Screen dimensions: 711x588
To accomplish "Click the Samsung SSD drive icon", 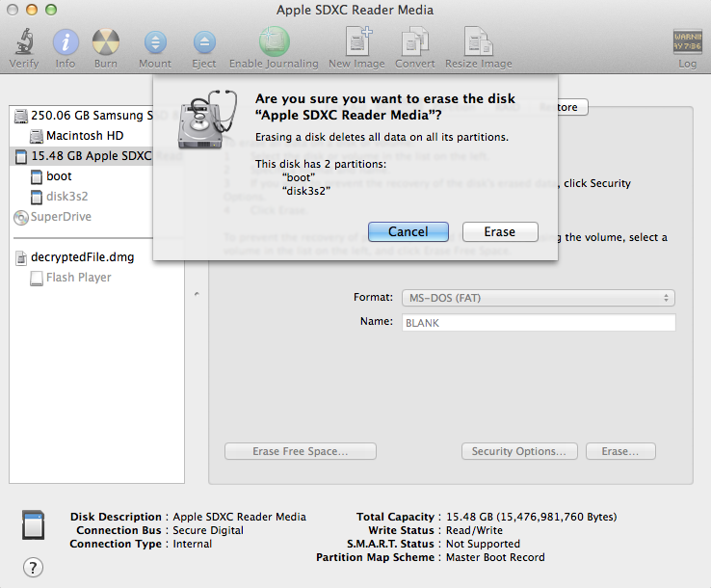I will coord(21,116).
